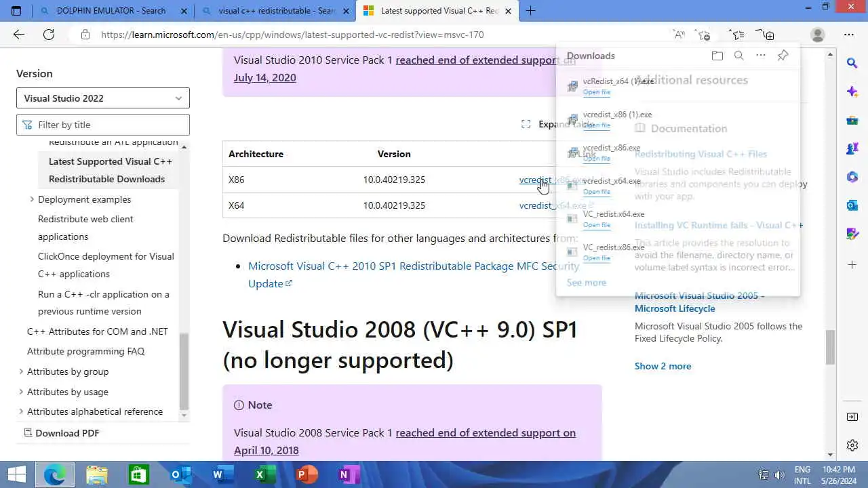Click the table of contents scrollbar thumb
The height and width of the screenshot is (488, 868).
pyautogui.click(x=184, y=371)
